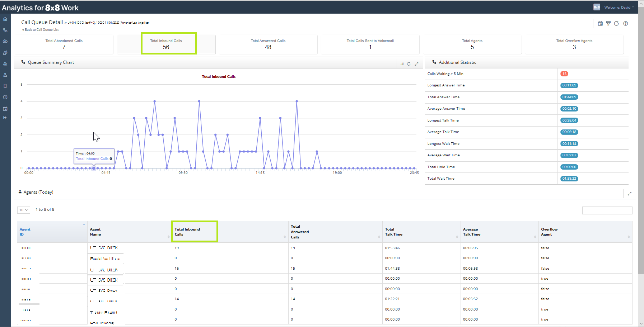The width and height of the screenshot is (644, 327).
Task: Expand the Queue Summary Chart to fullscreen
Action: click(x=416, y=64)
